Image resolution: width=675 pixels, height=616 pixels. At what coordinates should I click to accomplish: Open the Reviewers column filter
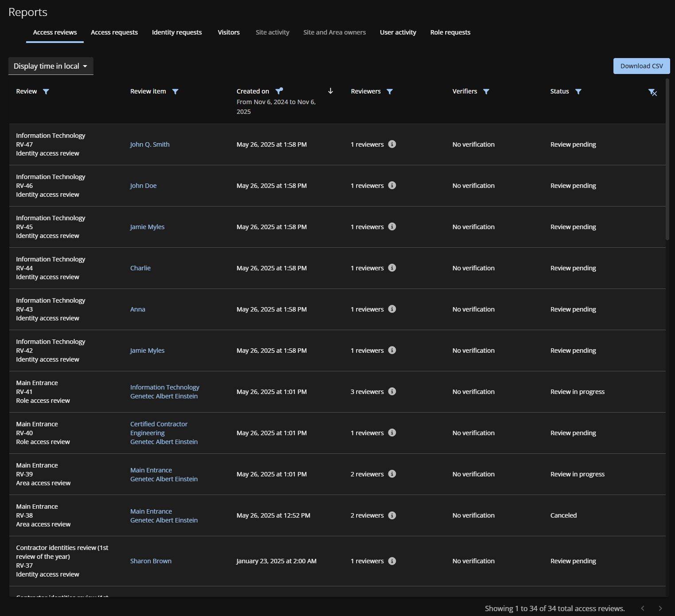[x=390, y=92]
